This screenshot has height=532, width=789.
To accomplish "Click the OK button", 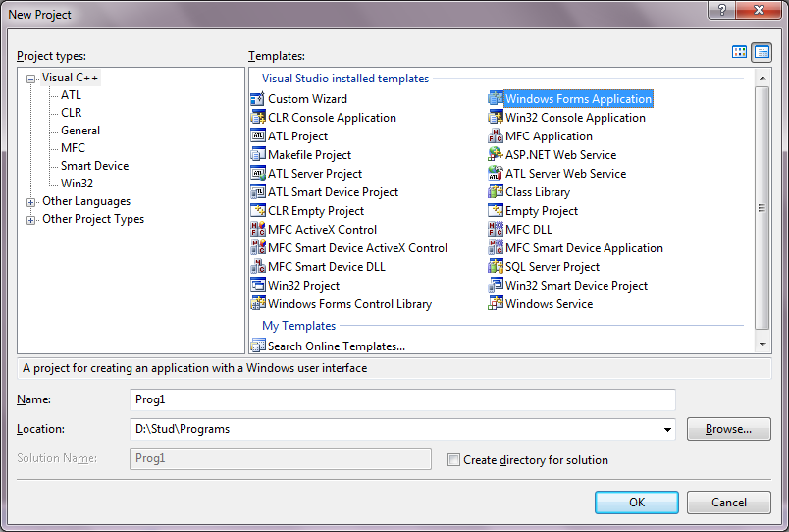I will [x=637, y=503].
